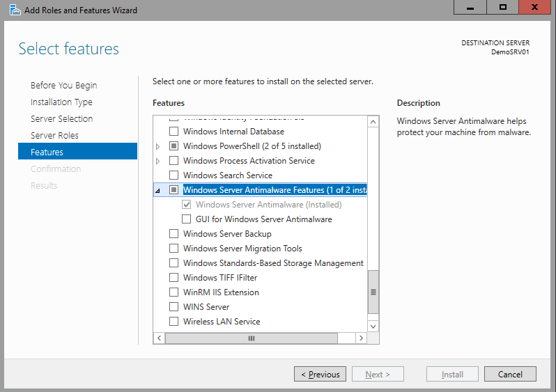Click the horizontal scrollbar right arrow
This screenshot has height=392, width=556.
coord(362,338)
